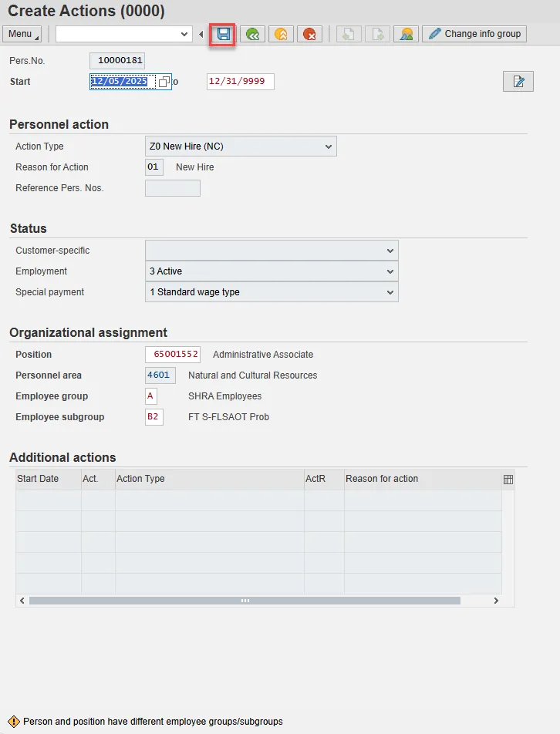The width and height of the screenshot is (560, 734).
Task: Expand the Action Type dropdown
Action: tap(329, 146)
